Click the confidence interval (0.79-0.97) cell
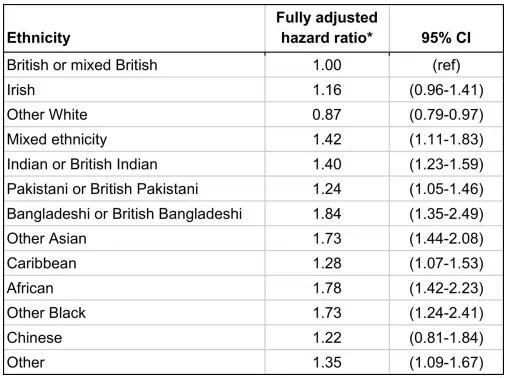Screen dimensions: 508x378 point(446,115)
